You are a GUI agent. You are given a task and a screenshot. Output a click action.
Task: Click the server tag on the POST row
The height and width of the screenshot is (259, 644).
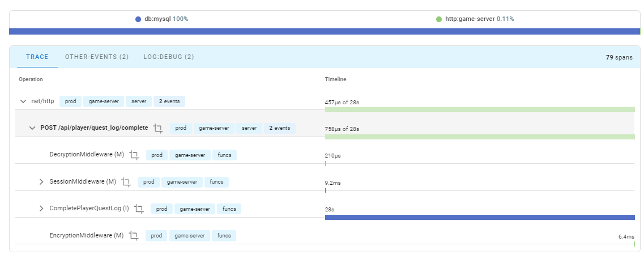coord(249,128)
